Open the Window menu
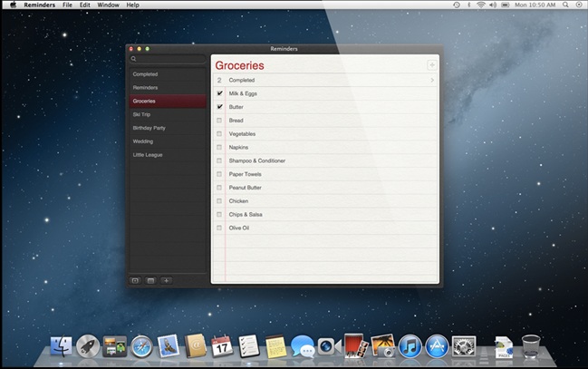This screenshot has width=588, height=369. click(x=108, y=5)
